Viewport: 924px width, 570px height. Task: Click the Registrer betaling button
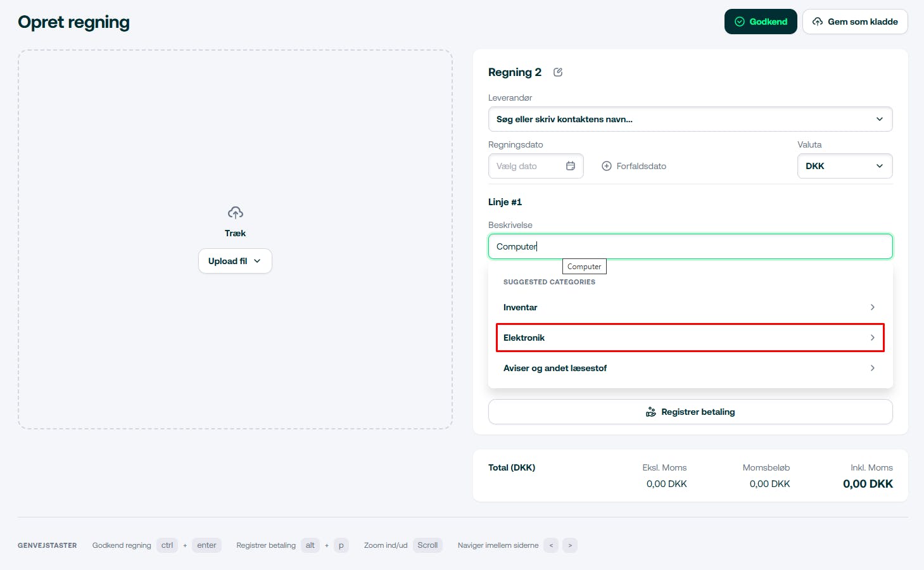pyautogui.click(x=690, y=412)
